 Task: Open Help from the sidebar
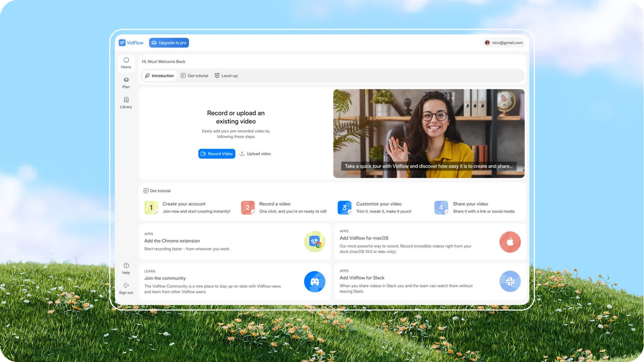tap(126, 268)
